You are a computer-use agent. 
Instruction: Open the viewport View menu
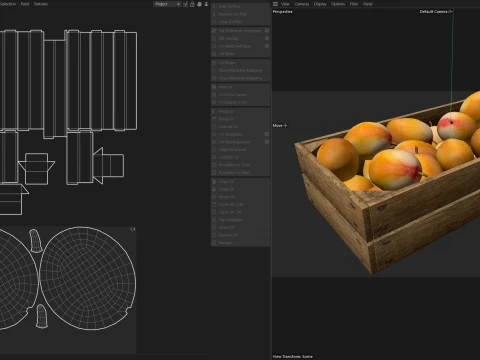pyautogui.click(x=285, y=4)
